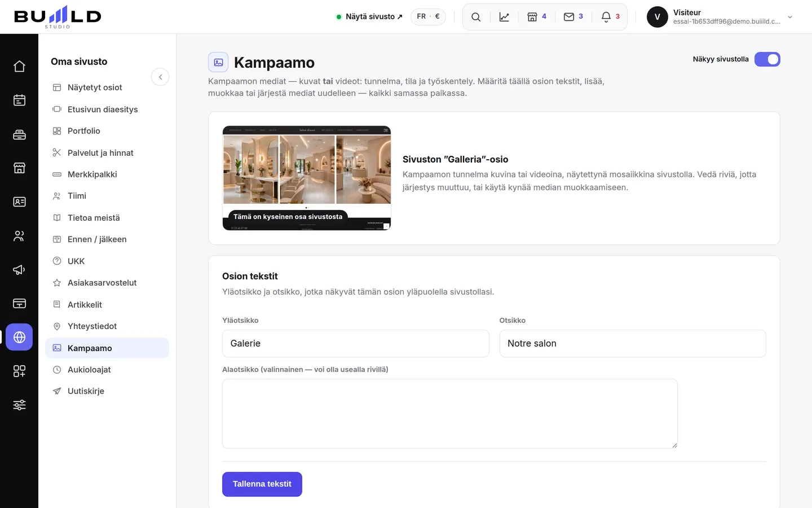Click the BUILD Studio logo
This screenshot has height=508, width=812.
pyautogui.click(x=58, y=17)
